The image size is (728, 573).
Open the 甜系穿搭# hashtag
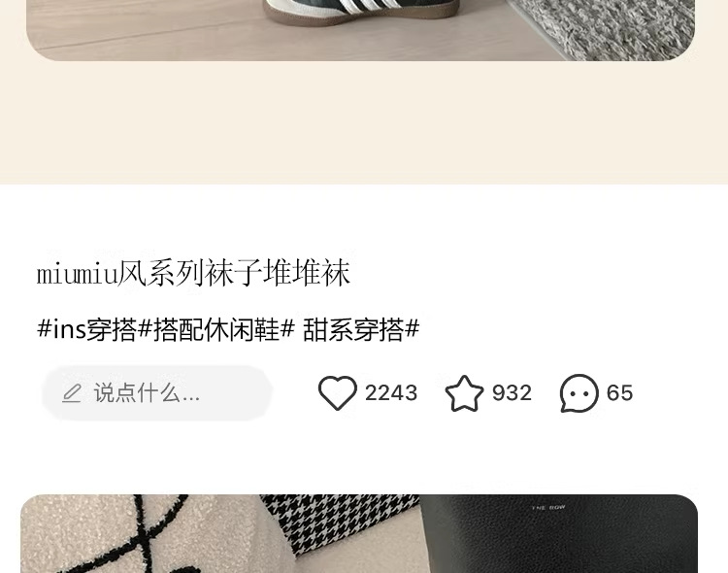[361, 330]
